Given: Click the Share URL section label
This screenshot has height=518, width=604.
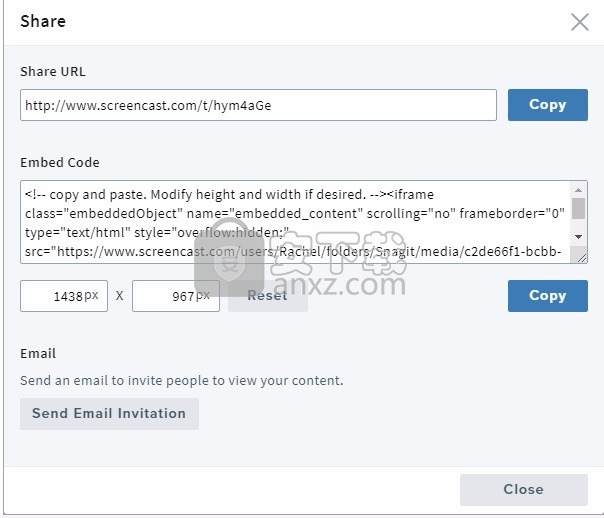Looking at the screenshot, I should (x=53, y=72).
